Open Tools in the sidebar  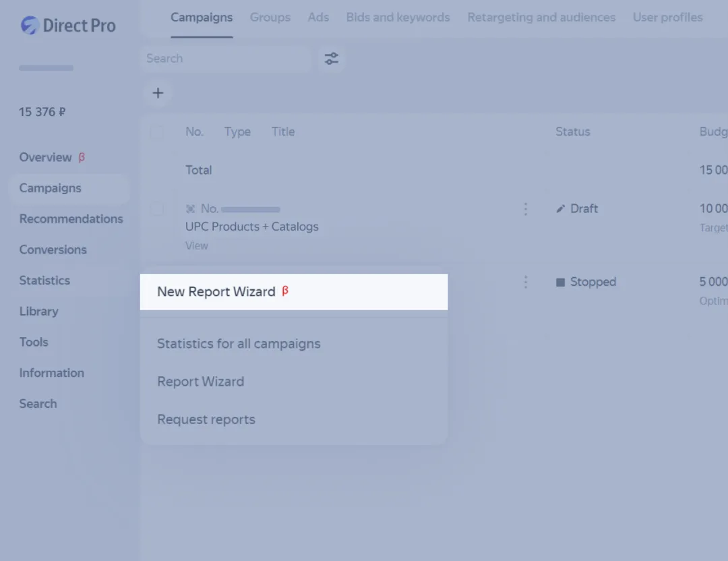[34, 343]
